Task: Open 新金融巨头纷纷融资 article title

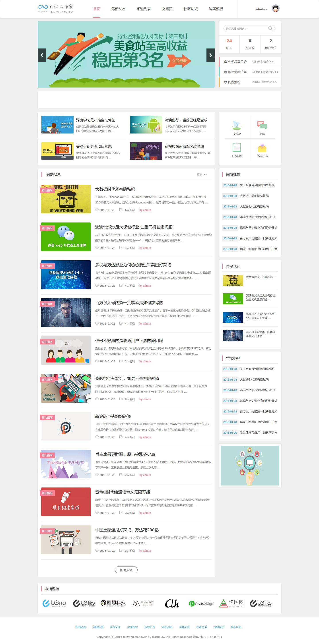Action: point(113,416)
